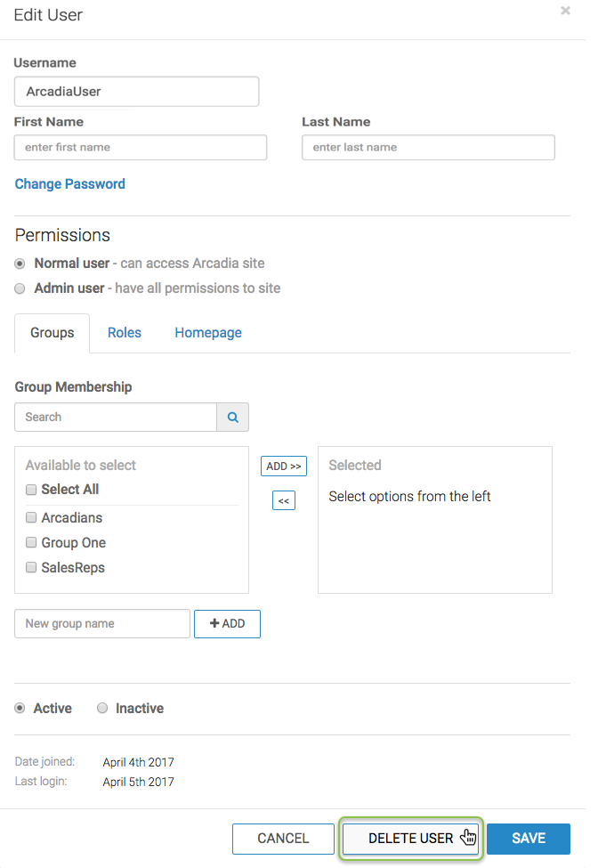Image resolution: width=606 pixels, height=868 pixels.
Task: Open the Homepage tab
Action: pos(208,333)
